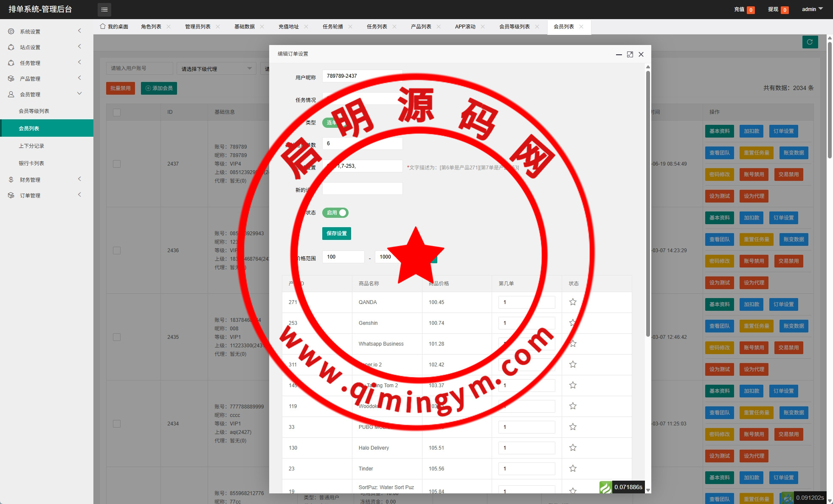Click the 添加会员 button
This screenshot has width=833, height=504.
pos(159,88)
